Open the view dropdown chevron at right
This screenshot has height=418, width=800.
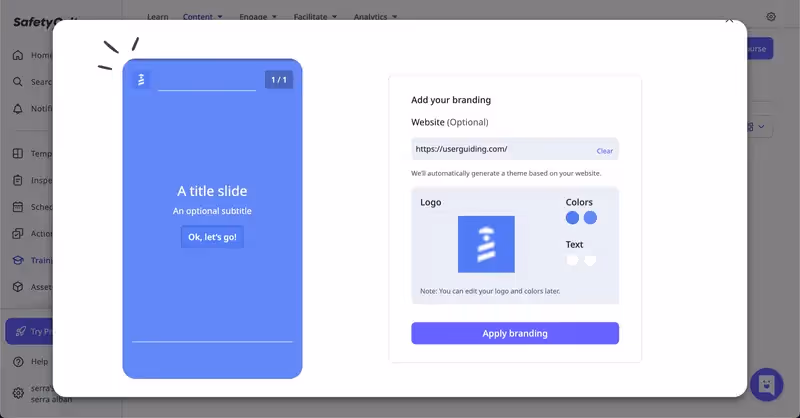(761, 127)
